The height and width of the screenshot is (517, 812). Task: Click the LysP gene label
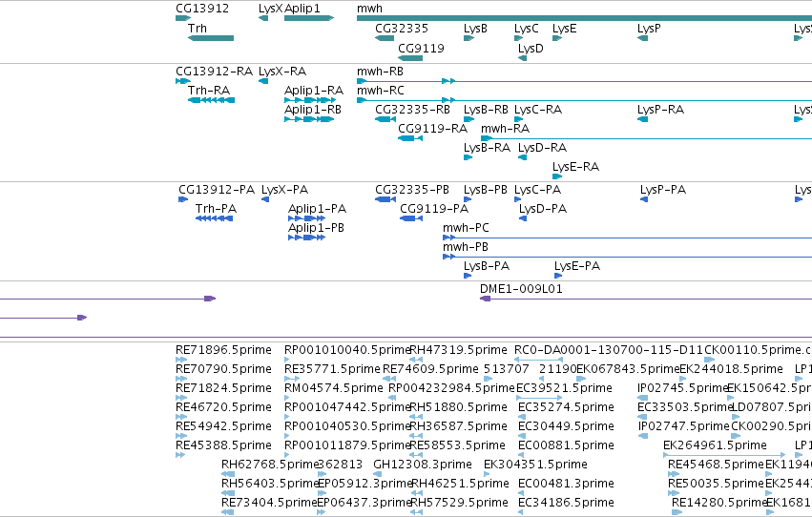(x=649, y=29)
